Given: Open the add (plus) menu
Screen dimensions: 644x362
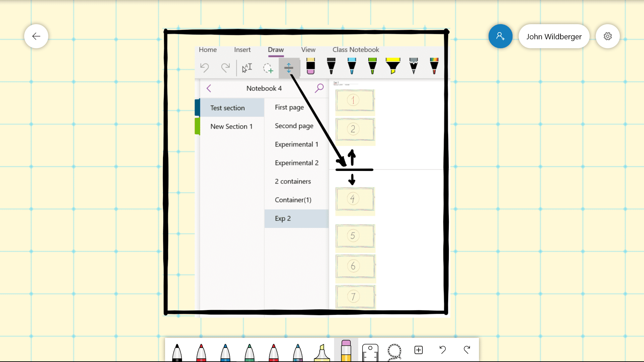Looking at the screenshot, I should coord(419,350).
